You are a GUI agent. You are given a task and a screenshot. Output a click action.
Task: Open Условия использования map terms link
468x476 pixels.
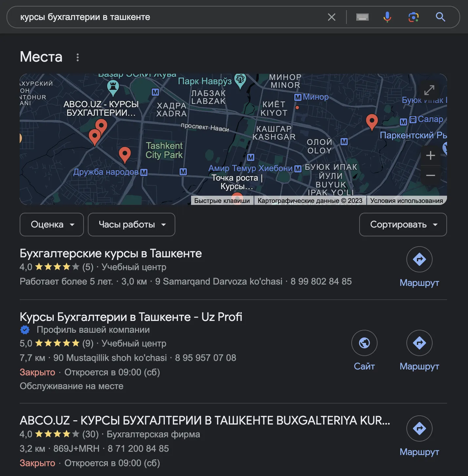click(407, 201)
